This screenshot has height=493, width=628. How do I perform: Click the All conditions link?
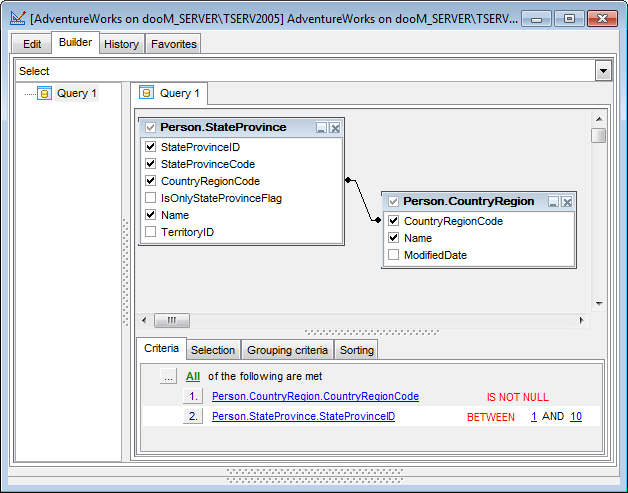(193, 377)
